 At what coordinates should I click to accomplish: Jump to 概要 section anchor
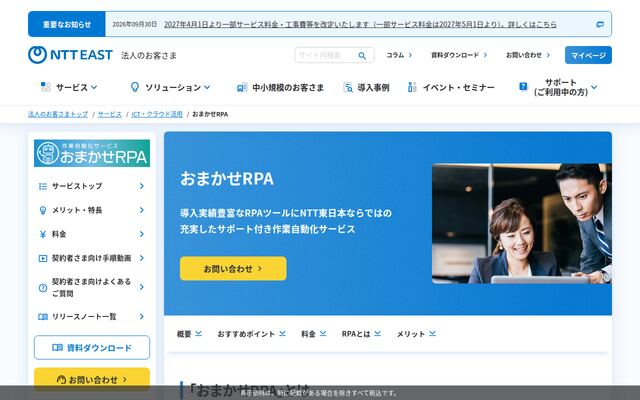pos(189,334)
